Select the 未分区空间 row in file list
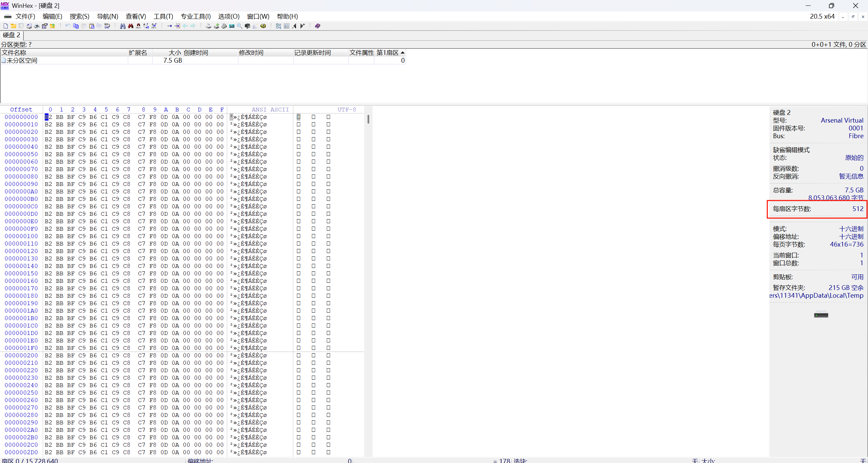 coord(22,61)
